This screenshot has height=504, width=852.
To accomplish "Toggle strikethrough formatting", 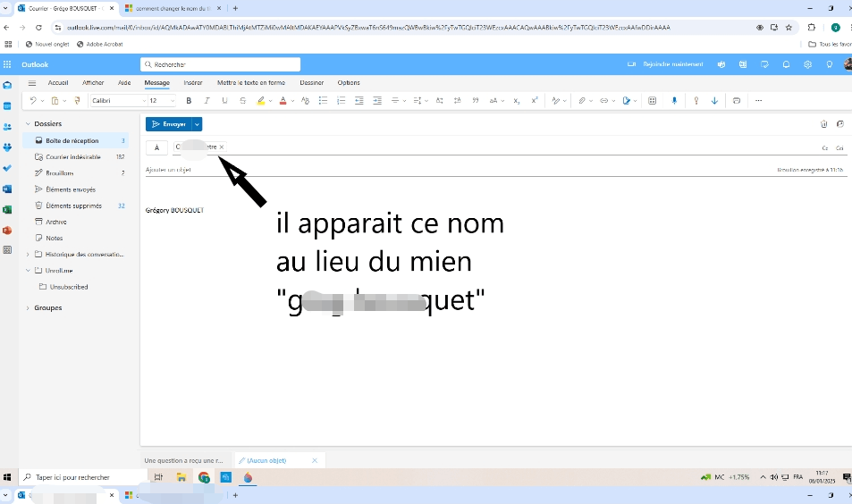I will click(243, 100).
